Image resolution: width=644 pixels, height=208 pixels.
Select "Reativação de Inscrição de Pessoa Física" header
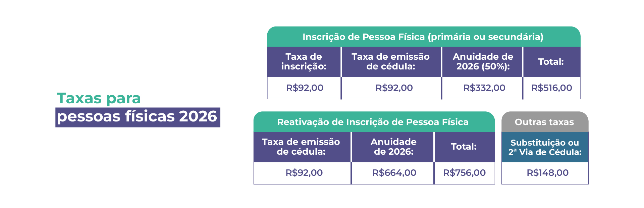click(x=373, y=122)
